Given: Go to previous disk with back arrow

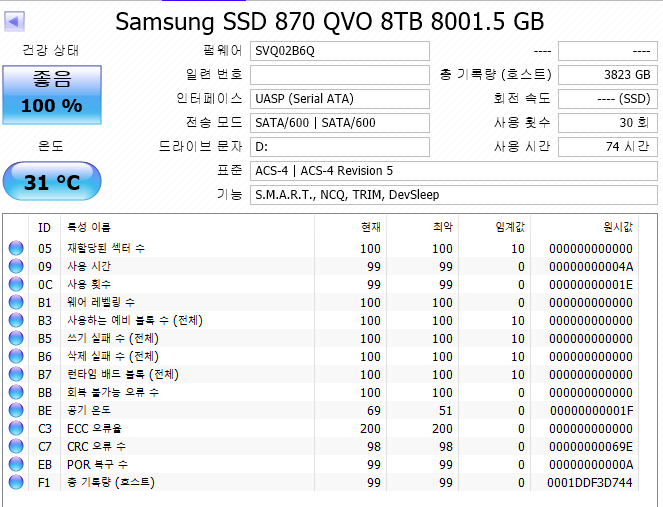Looking at the screenshot, I should pyautogui.click(x=14, y=22).
